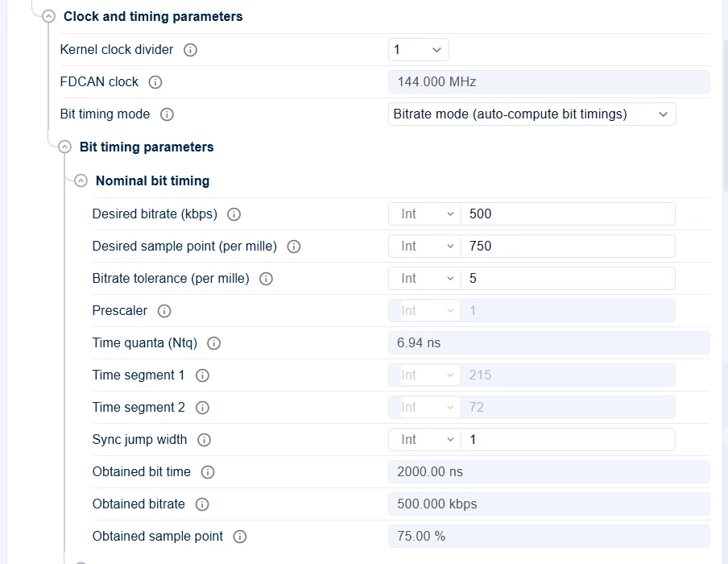Screen dimensions: 728x564
Task: Change Bitrate tolerance Int type dropdown
Action: 425,279
